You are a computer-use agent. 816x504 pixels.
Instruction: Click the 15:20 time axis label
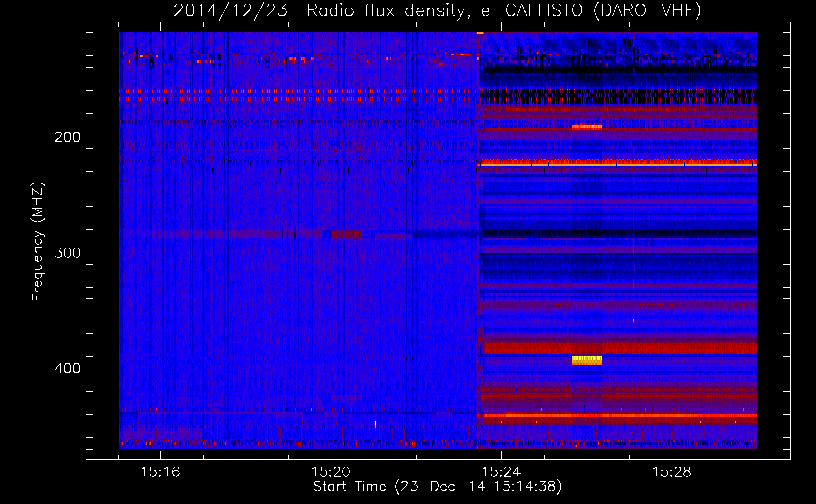(x=331, y=472)
